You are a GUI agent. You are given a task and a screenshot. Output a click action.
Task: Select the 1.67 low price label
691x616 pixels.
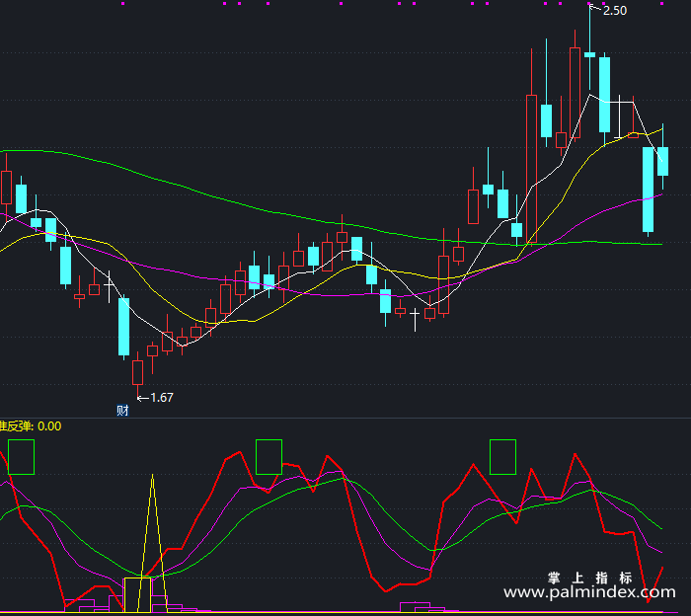pyautogui.click(x=162, y=398)
